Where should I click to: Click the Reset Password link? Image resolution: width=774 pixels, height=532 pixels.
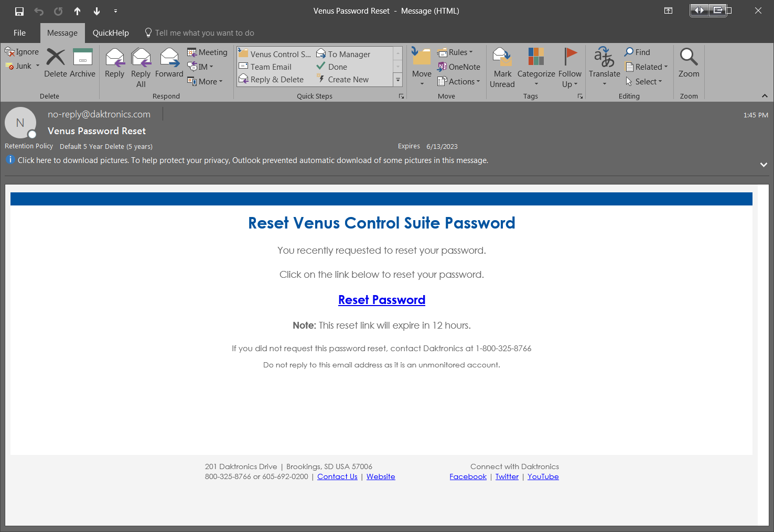click(382, 300)
